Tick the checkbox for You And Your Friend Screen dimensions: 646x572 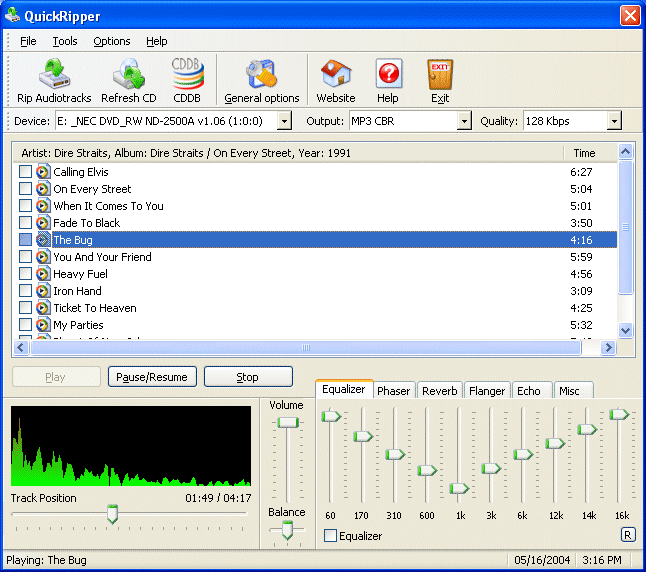(x=25, y=257)
